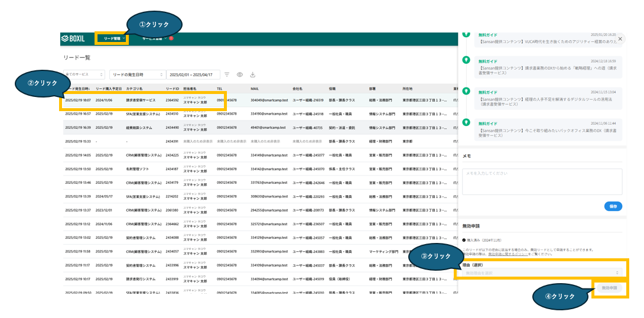Click the BOXIL logo
Screen dimensions: 644x318
tap(74, 38)
